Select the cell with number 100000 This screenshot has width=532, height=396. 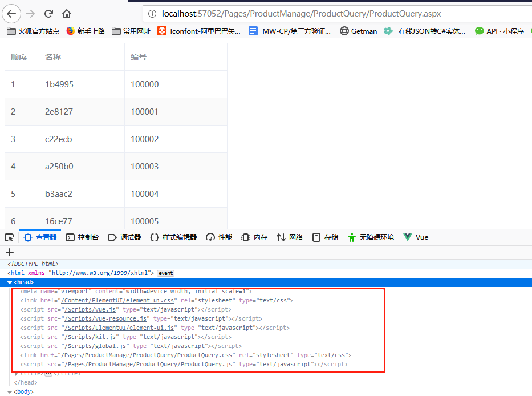[176, 84]
